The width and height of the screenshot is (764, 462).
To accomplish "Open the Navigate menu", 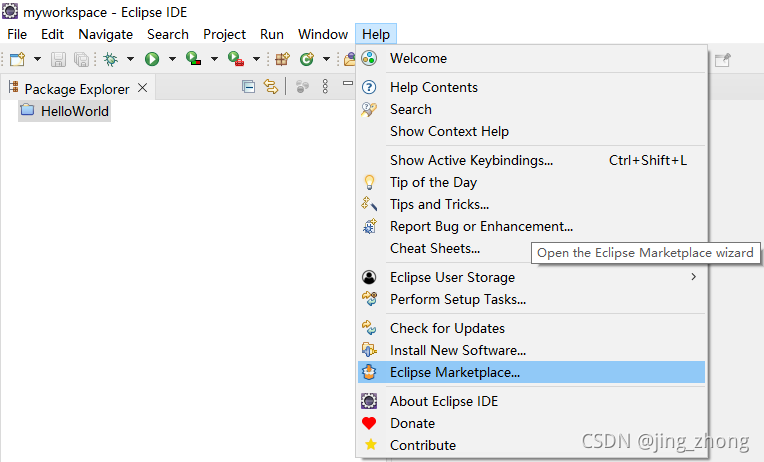I will tap(106, 35).
